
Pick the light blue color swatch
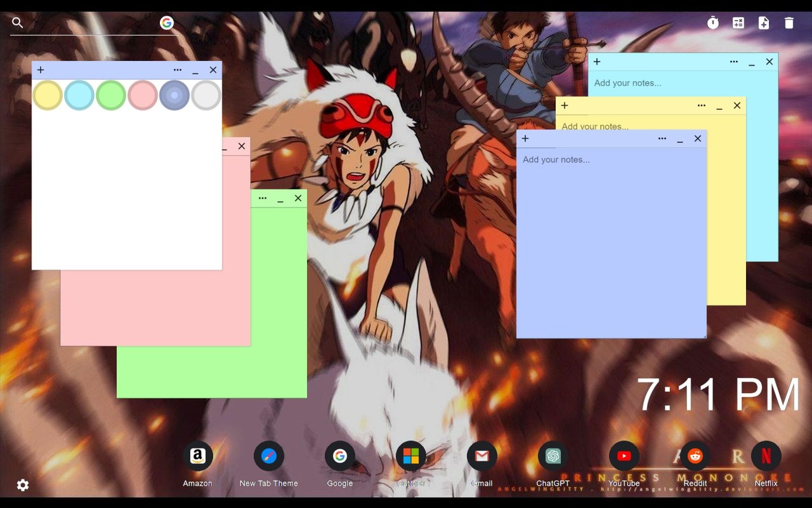[x=79, y=95]
